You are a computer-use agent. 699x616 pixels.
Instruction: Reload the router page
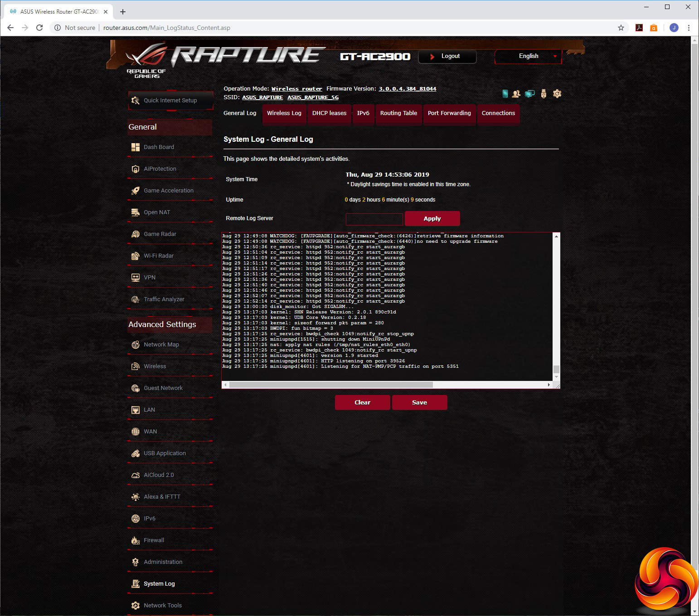pyautogui.click(x=39, y=28)
